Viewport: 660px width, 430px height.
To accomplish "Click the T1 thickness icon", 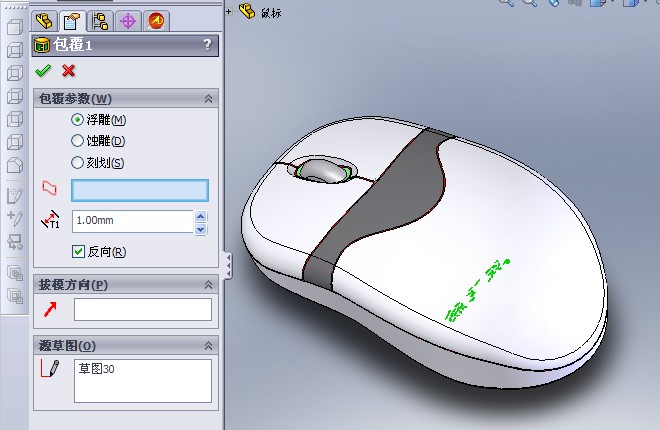I will click(x=50, y=220).
